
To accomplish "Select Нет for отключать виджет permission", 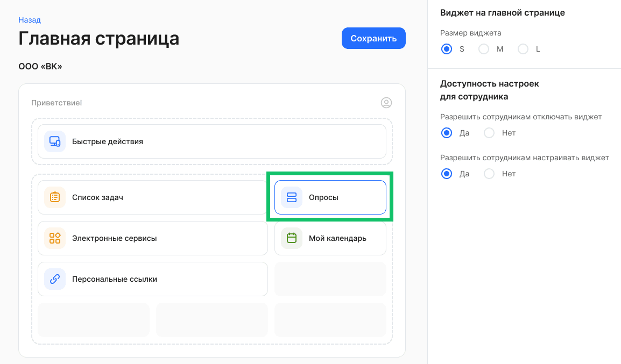I will coord(489,133).
